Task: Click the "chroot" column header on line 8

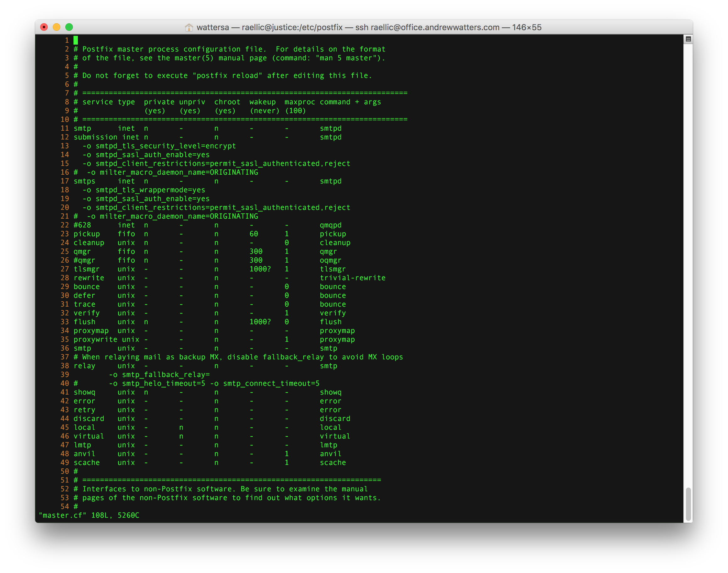Action: [227, 102]
